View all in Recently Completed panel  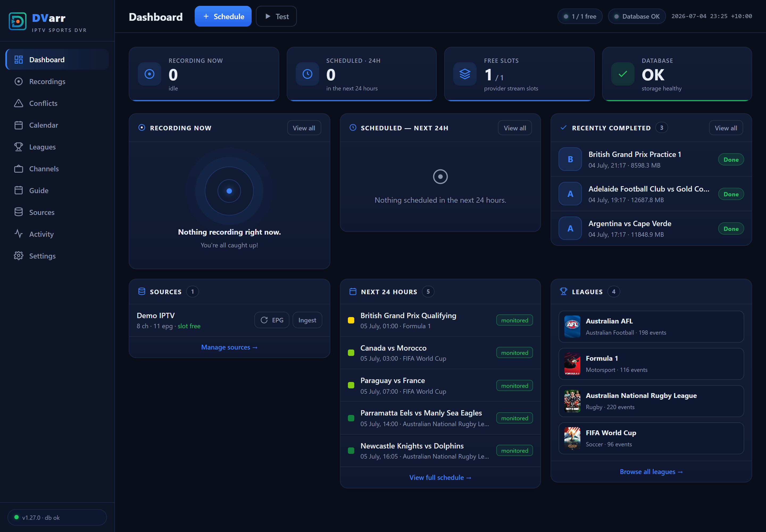[726, 128]
